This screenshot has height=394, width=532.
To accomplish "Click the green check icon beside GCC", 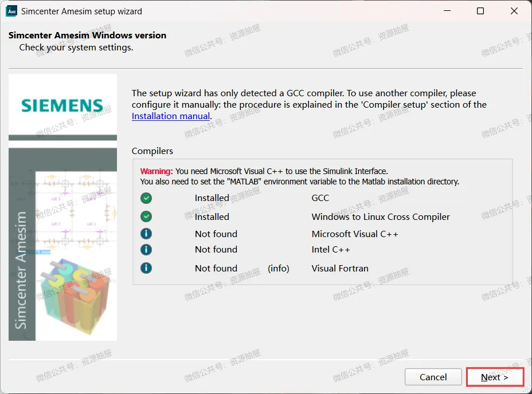I will pyautogui.click(x=146, y=198).
